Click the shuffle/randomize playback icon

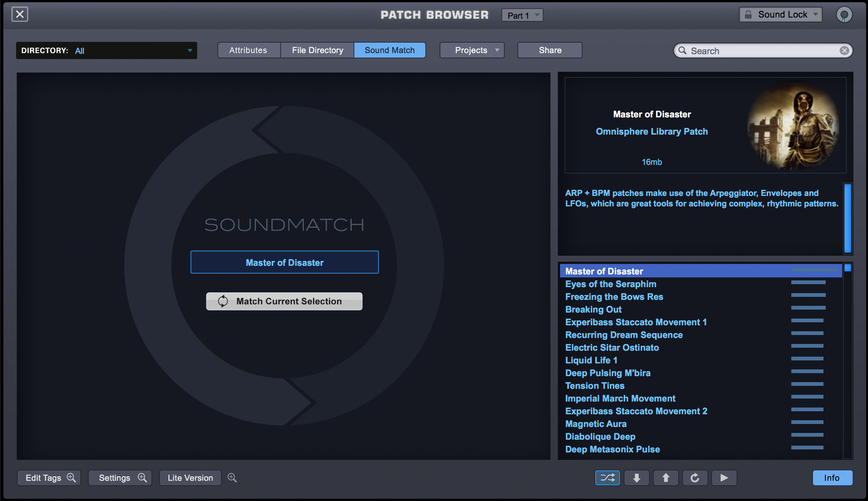point(608,477)
